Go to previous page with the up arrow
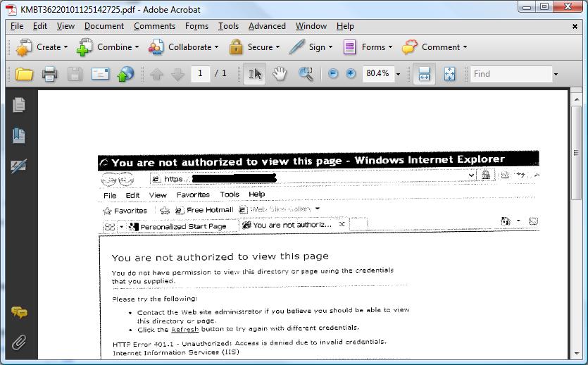Image resolution: width=588 pixels, height=365 pixels. (x=156, y=74)
